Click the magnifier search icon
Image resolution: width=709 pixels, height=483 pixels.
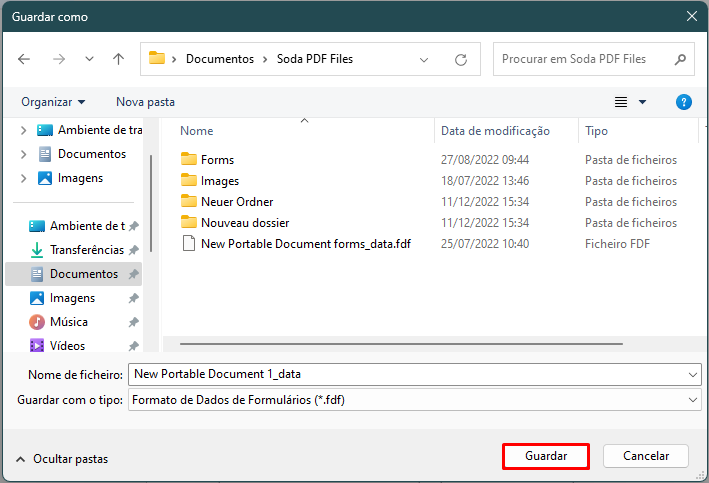[680, 59]
